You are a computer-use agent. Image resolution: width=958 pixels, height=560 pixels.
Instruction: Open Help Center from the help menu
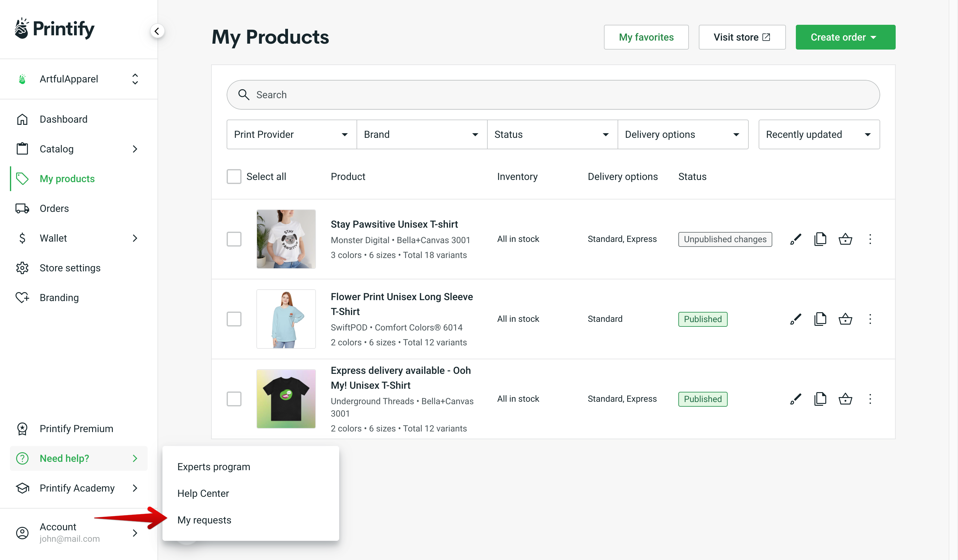203,493
